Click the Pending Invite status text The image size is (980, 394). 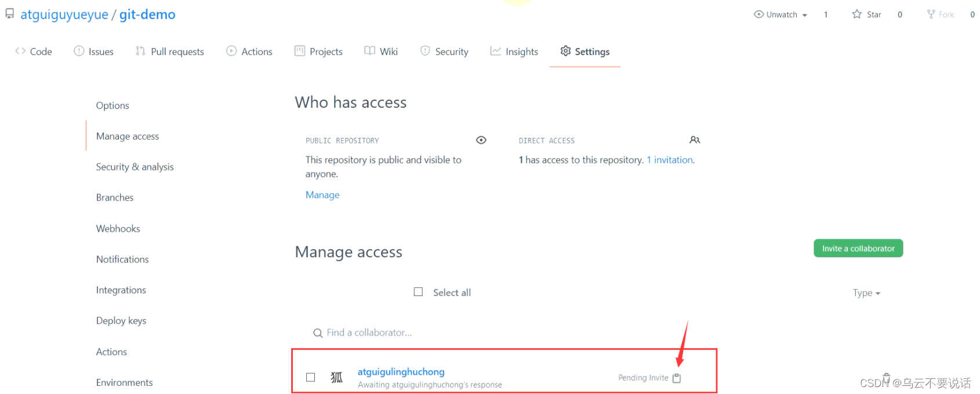tap(643, 378)
